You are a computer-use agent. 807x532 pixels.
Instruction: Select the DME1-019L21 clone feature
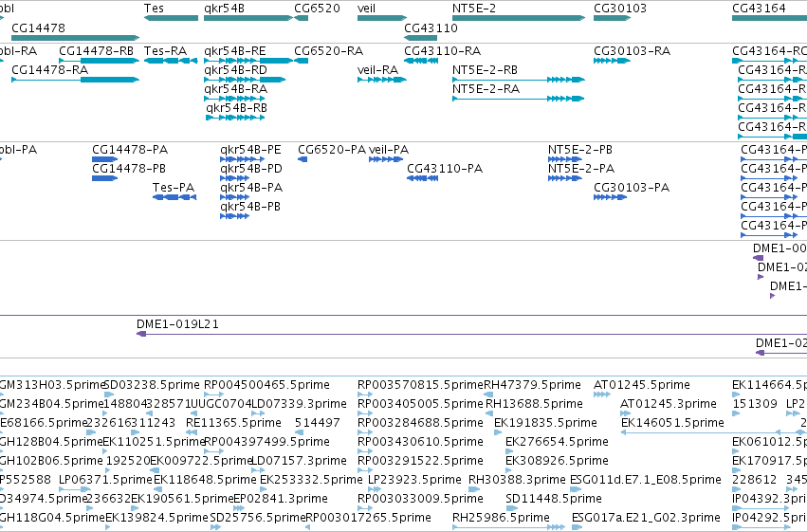tap(471, 335)
